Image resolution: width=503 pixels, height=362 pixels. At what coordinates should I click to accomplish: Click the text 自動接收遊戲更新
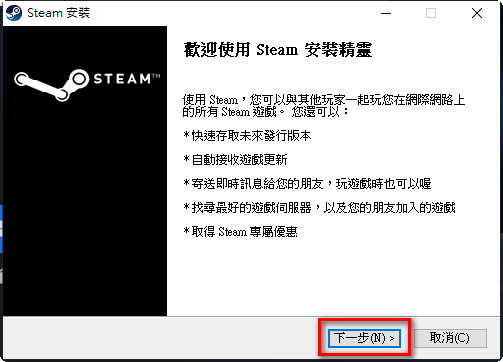tap(235, 160)
